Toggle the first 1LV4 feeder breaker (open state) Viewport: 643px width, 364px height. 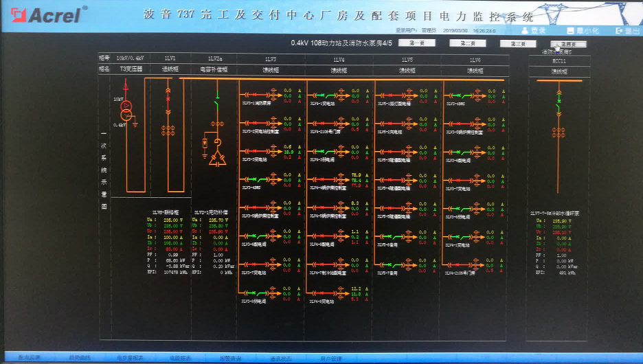click(x=321, y=93)
